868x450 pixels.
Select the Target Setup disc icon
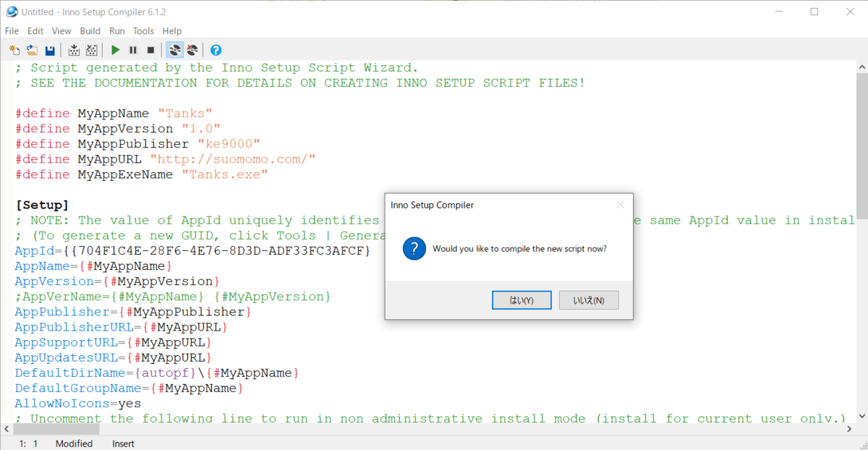[174, 50]
